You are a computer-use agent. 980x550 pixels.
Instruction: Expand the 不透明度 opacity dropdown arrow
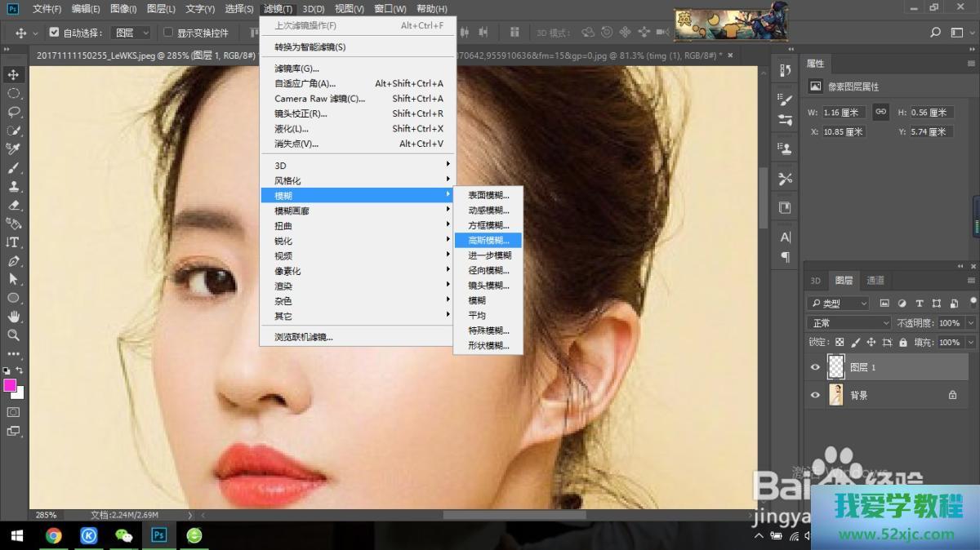pyautogui.click(x=970, y=323)
